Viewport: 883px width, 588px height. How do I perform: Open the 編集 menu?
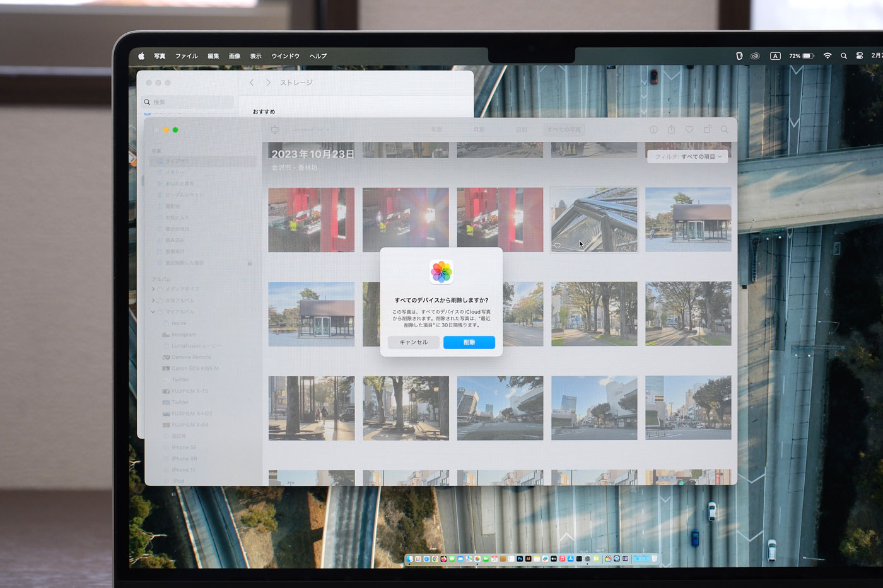[213, 56]
